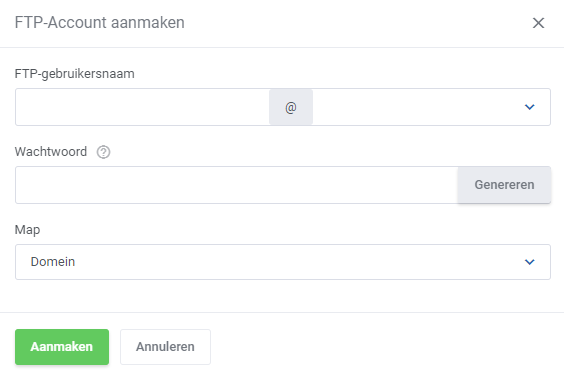Click the Map field label
564x379 pixels.
pos(27,230)
